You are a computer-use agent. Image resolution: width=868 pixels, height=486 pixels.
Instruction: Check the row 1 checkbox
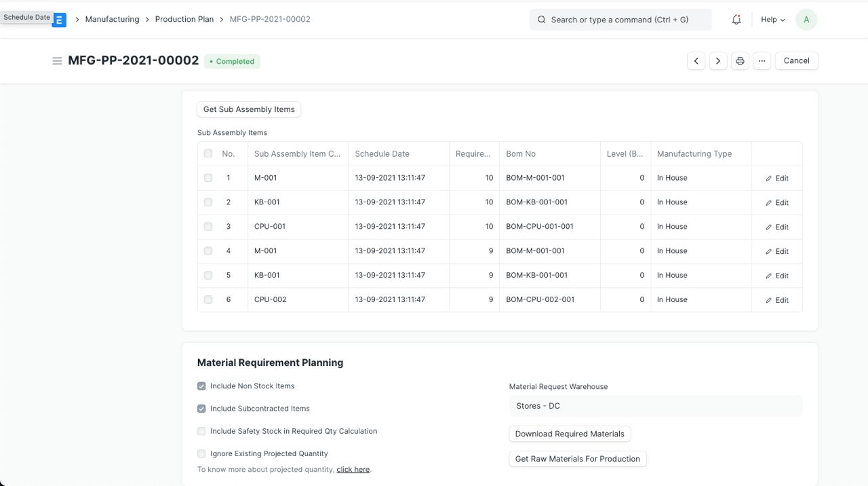pyautogui.click(x=208, y=178)
